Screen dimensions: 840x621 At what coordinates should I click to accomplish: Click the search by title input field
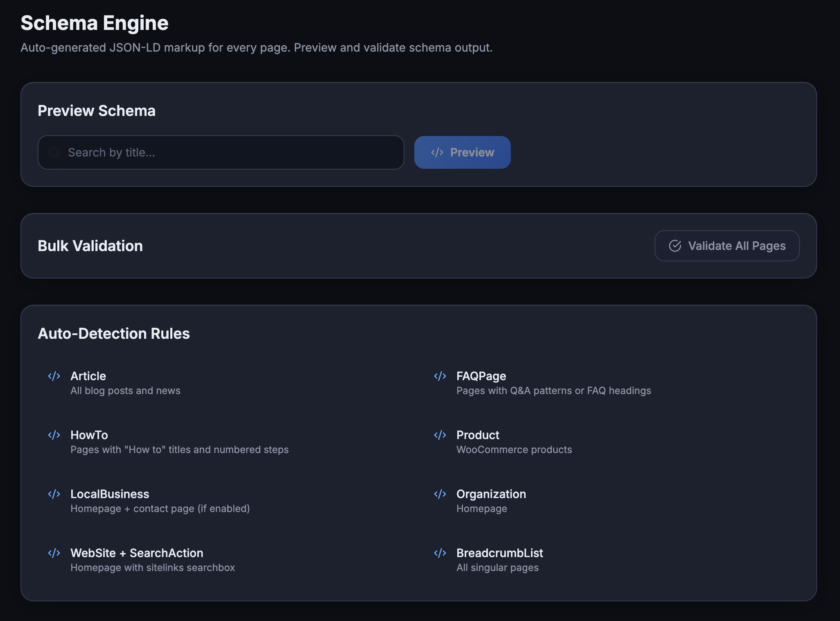pos(221,152)
